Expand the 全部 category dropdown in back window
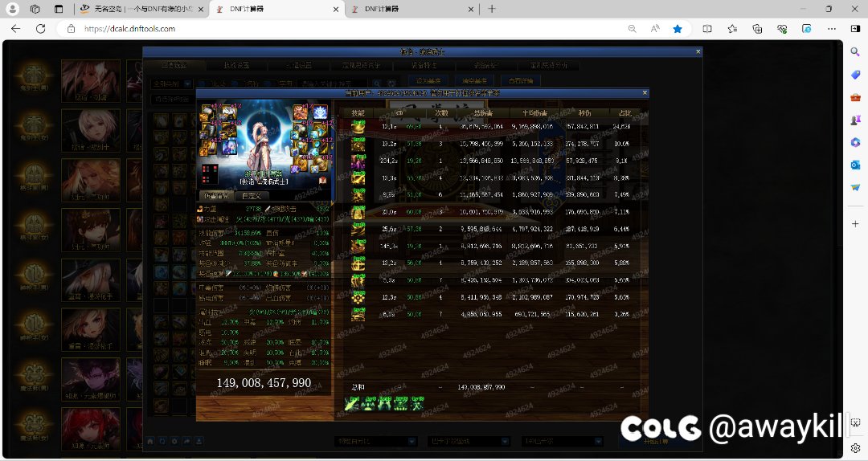 pyautogui.click(x=171, y=84)
